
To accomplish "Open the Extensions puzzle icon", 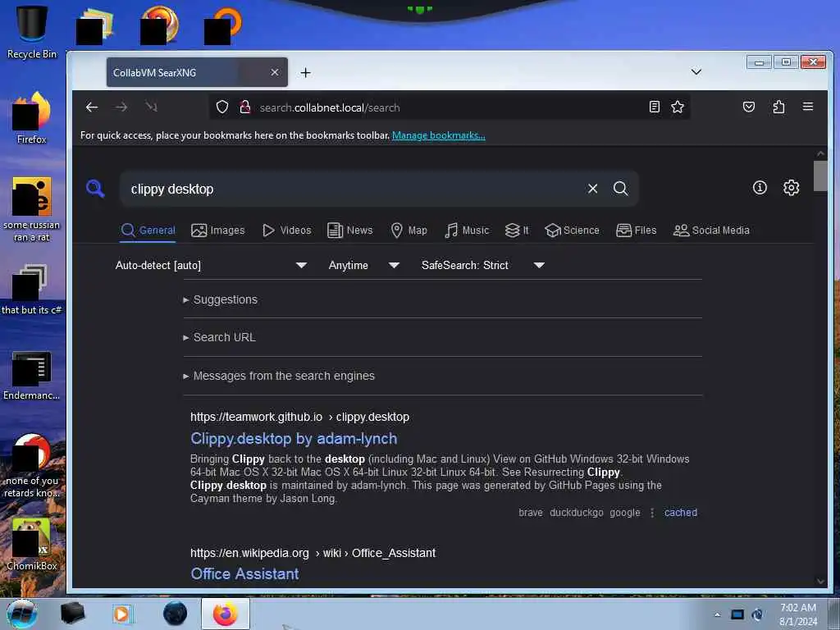I will 778,107.
